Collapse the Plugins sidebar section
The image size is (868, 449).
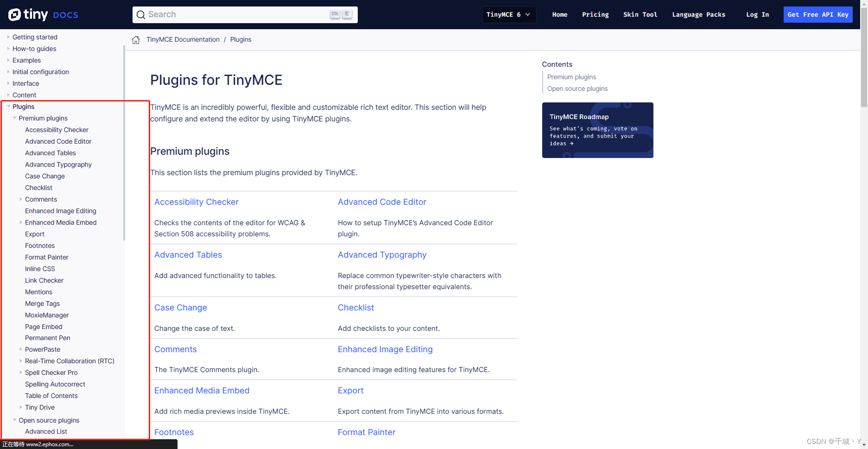click(8, 106)
